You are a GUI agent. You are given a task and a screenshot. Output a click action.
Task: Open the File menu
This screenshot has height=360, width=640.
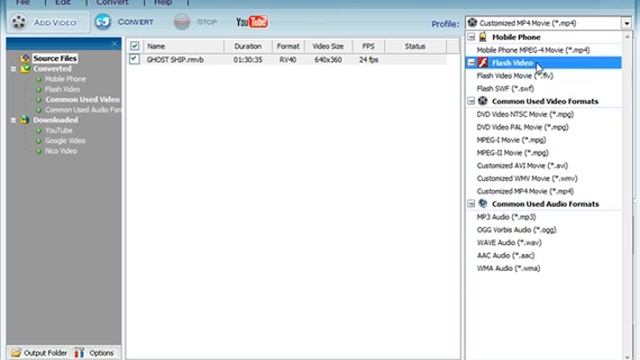click(23, 2)
